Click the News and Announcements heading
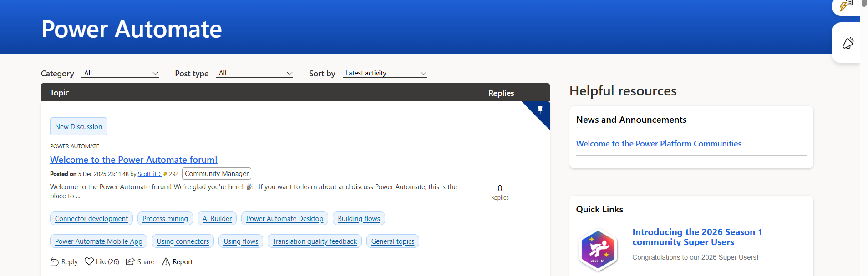 point(631,120)
